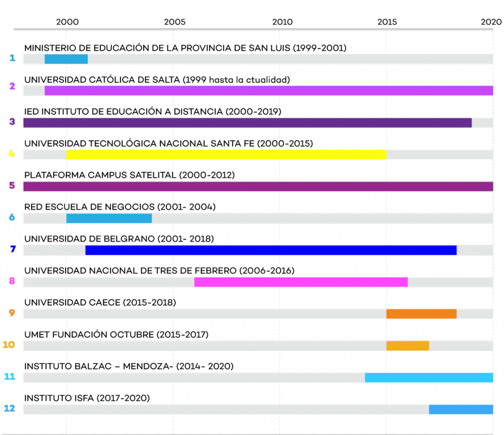504x435 pixels.
Task: Click the 2005 year label on the axis
Action: tap(175, 22)
